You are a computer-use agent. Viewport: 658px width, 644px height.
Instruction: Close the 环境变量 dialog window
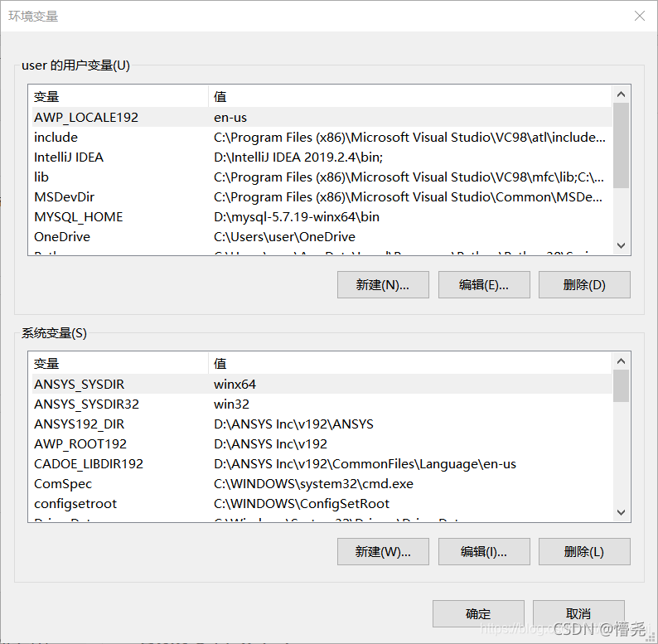point(640,16)
